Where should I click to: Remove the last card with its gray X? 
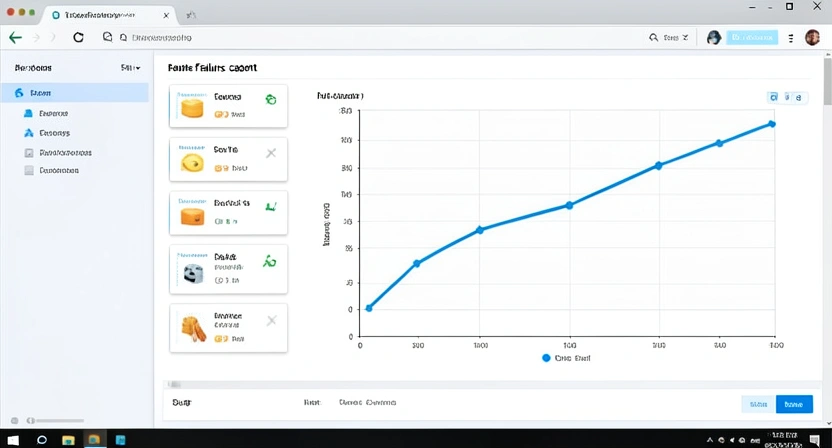click(x=270, y=321)
